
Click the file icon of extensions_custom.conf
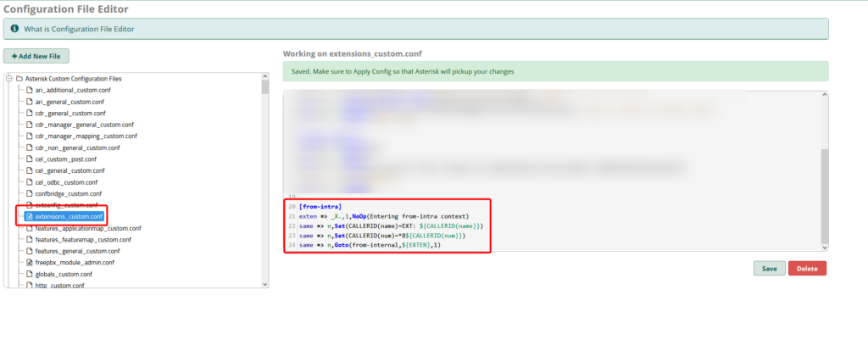[30, 216]
